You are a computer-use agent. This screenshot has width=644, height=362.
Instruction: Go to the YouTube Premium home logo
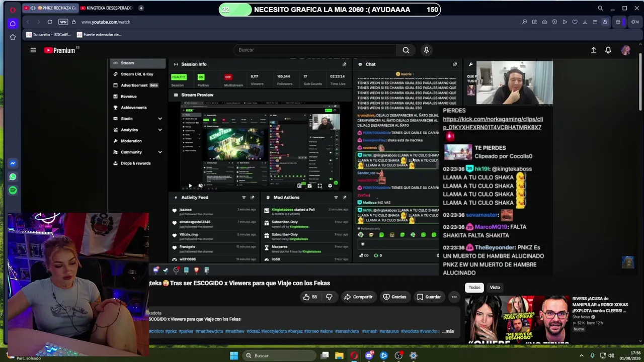pos(60,50)
